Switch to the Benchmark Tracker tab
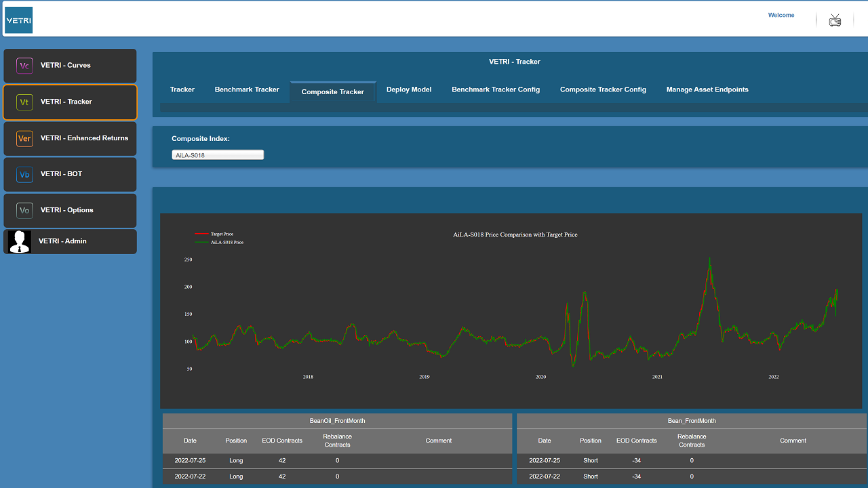Screen dimensions: 868x488 (x=247, y=89)
